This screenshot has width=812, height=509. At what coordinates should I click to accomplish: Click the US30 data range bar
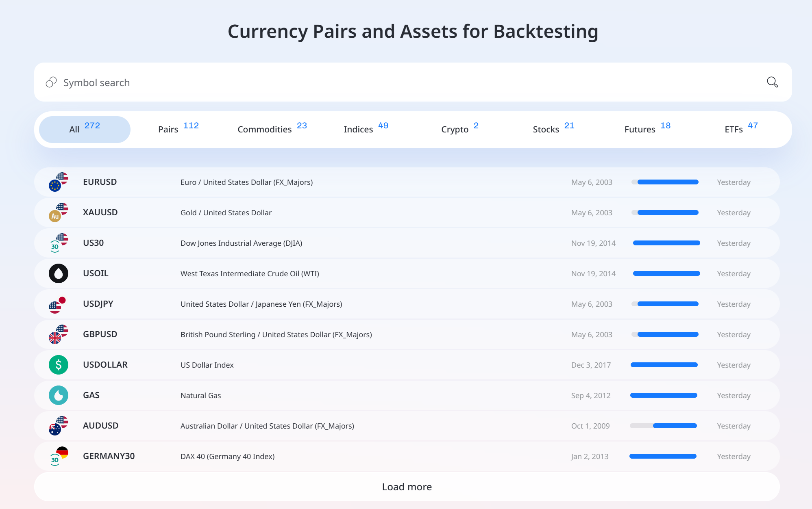666,243
